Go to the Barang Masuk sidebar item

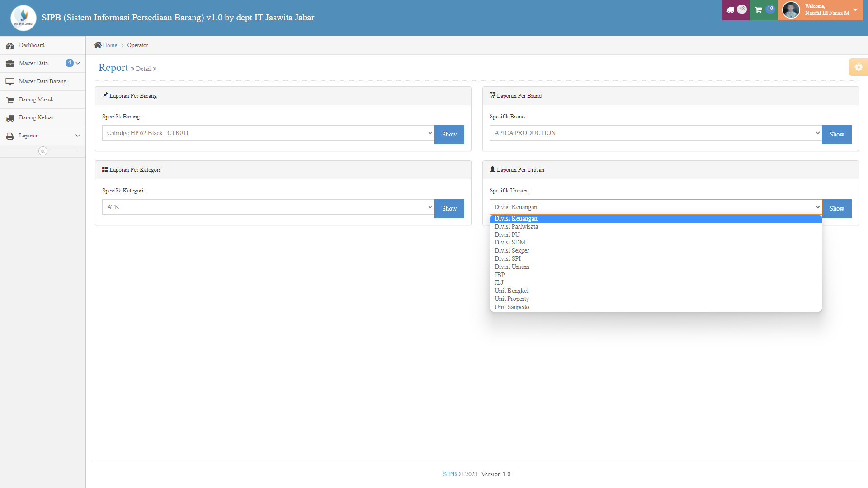pos(36,99)
